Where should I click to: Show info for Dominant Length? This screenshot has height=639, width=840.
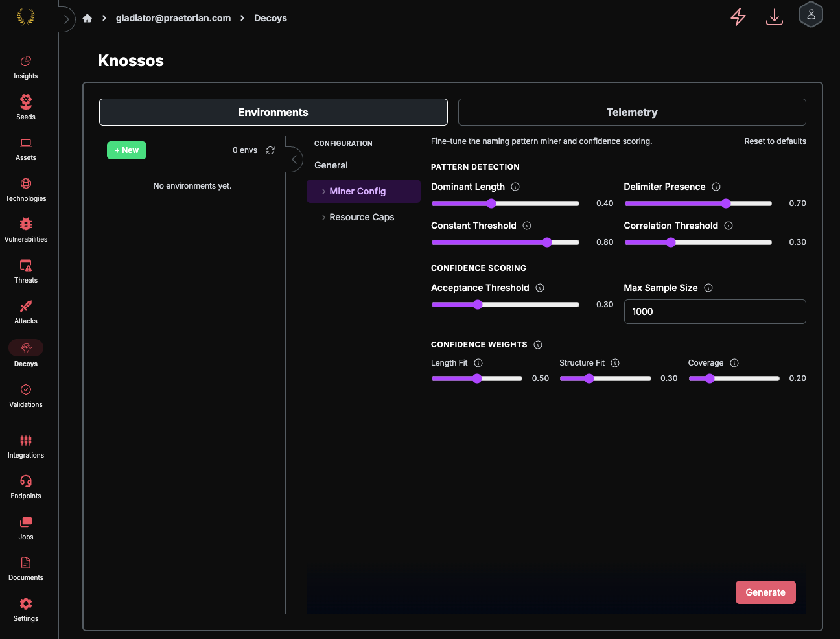[515, 187]
